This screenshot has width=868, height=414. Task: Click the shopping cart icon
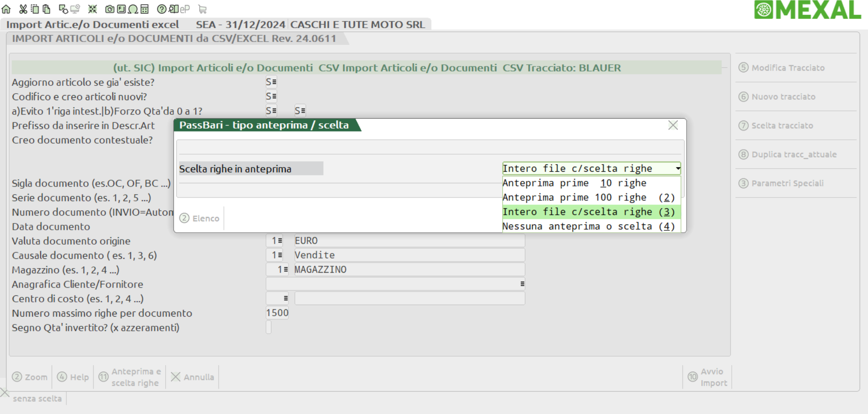point(202,9)
